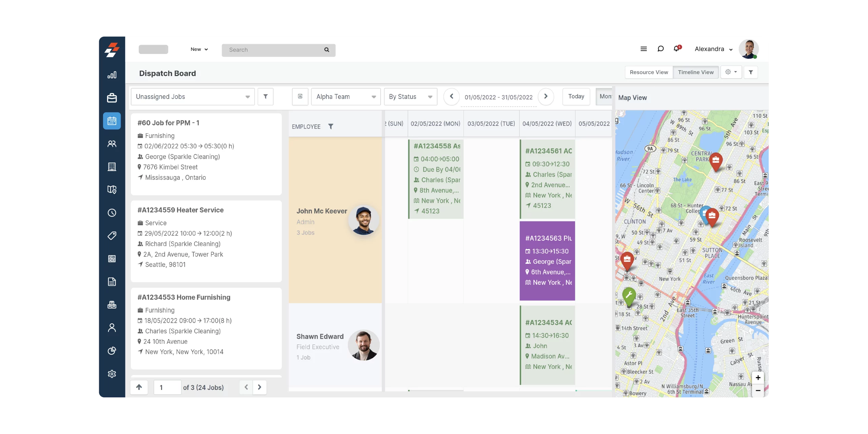
Task: Go to next date range arrow
Action: coord(546,96)
